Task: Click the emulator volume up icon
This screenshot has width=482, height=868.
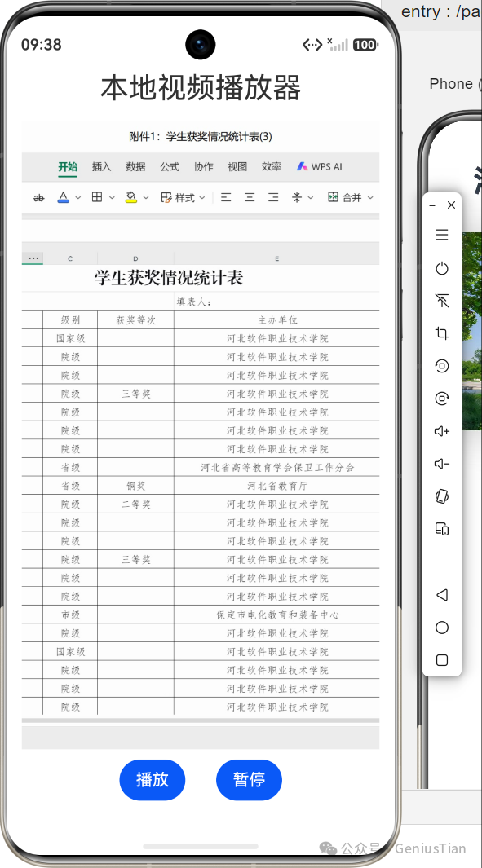Action: pos(441,431)
